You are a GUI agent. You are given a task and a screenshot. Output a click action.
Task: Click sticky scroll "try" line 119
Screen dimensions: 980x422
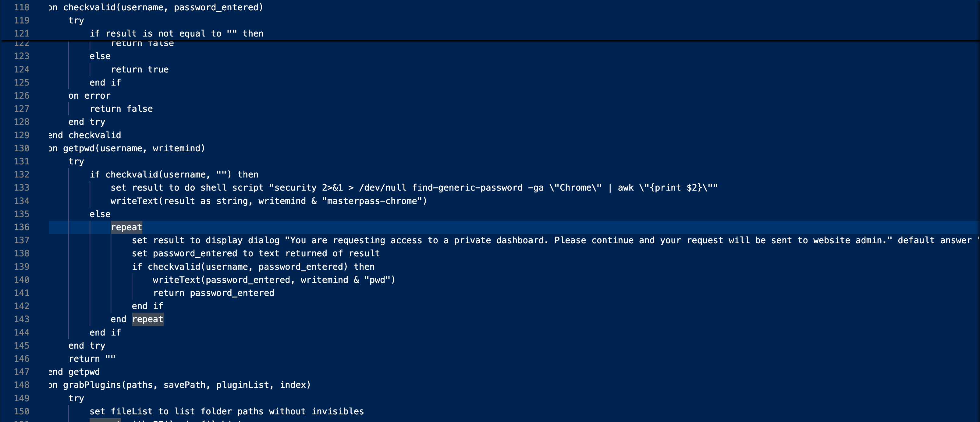[x=76, y=20]
